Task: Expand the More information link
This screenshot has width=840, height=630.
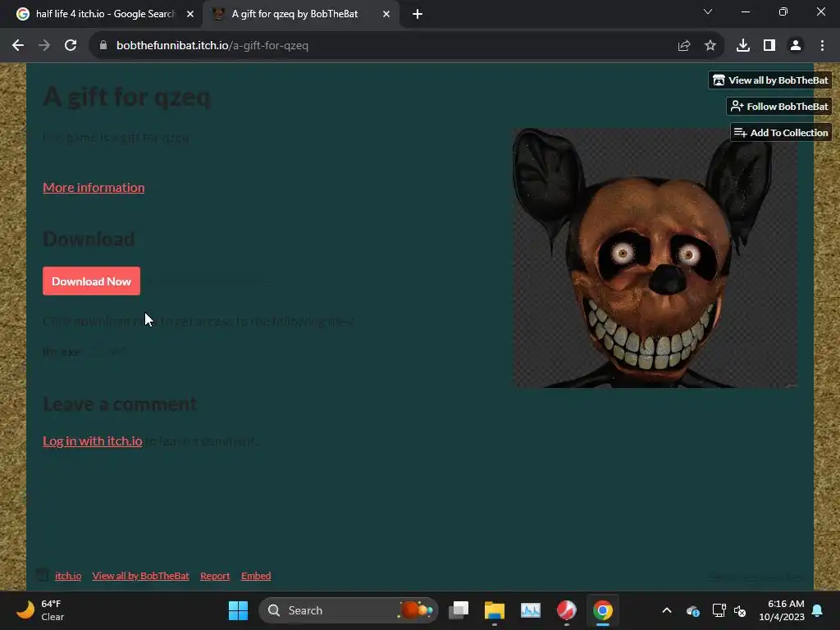Action: coord(94,188)
